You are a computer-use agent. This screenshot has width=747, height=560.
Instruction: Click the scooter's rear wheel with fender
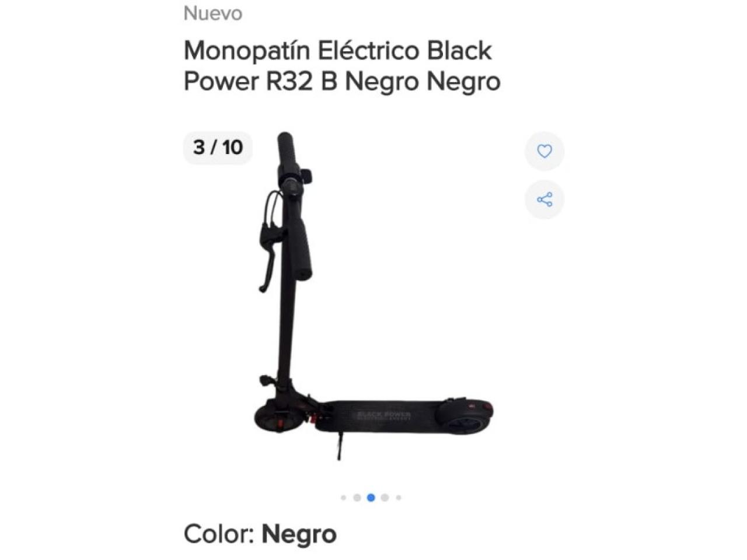(x=467, y=415)
